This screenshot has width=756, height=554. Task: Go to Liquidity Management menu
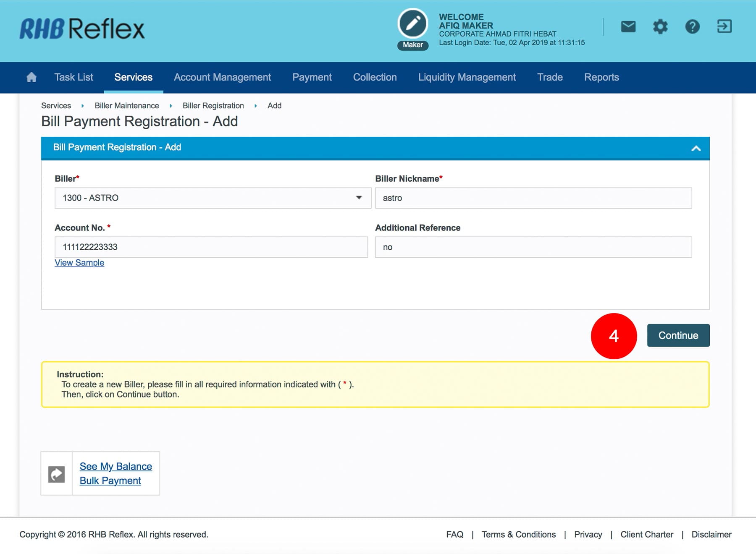(467, 77)
